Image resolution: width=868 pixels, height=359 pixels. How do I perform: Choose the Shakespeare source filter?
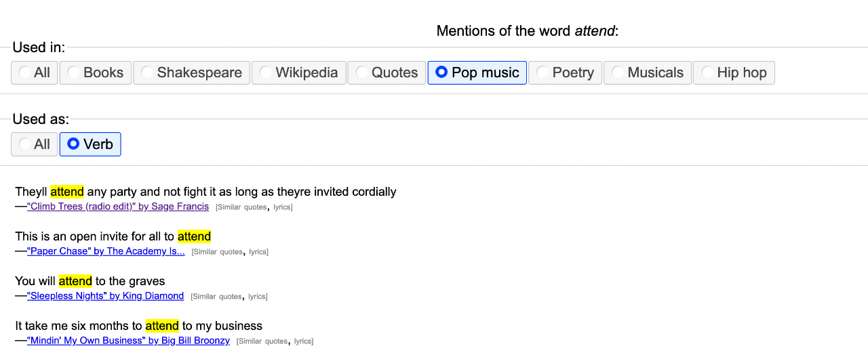click(x=191, y=73)
